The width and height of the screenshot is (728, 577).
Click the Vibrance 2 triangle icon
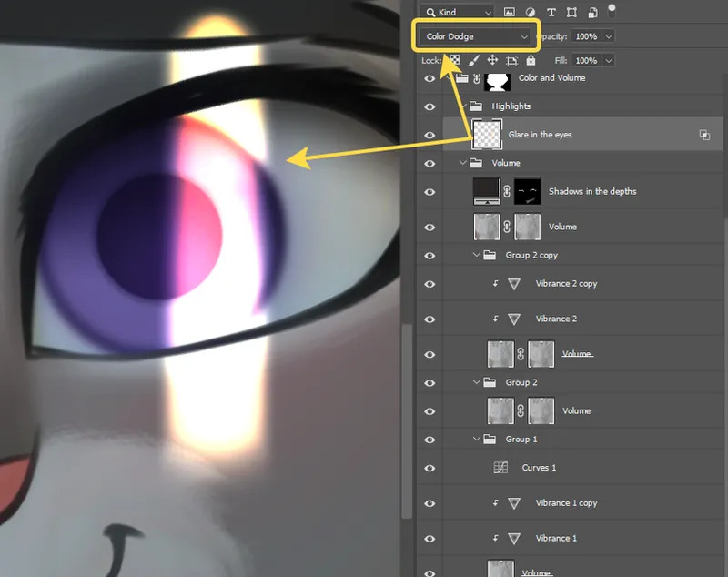pos(514,319)
